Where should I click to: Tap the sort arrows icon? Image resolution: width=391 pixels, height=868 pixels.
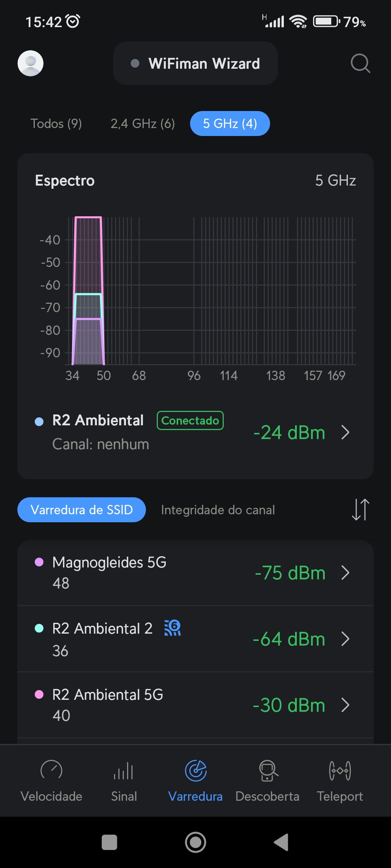(360, 510)
